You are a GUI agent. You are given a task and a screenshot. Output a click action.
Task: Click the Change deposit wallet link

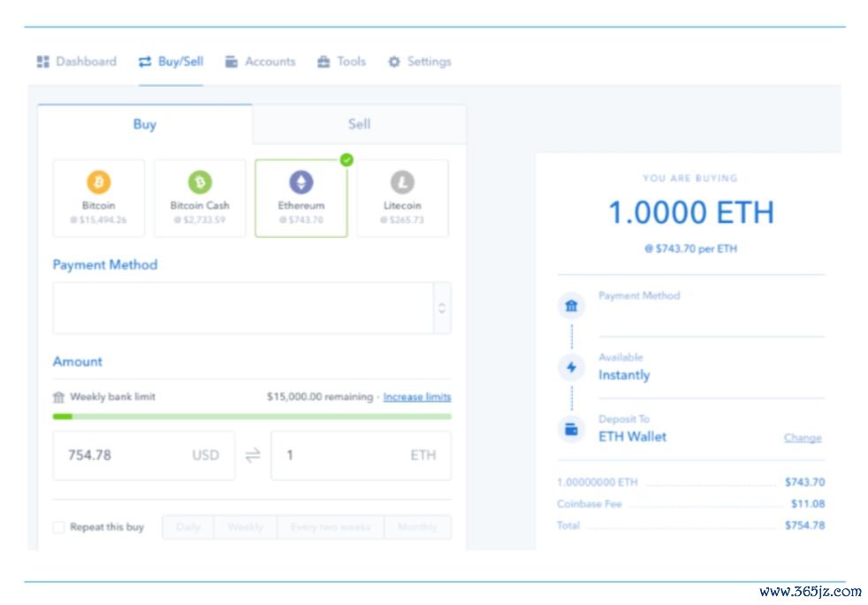[x=803, y=438]
